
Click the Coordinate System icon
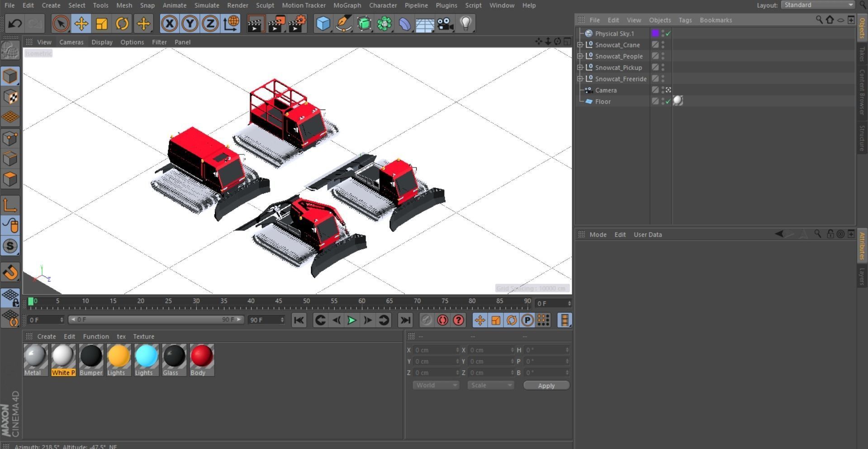231,24
